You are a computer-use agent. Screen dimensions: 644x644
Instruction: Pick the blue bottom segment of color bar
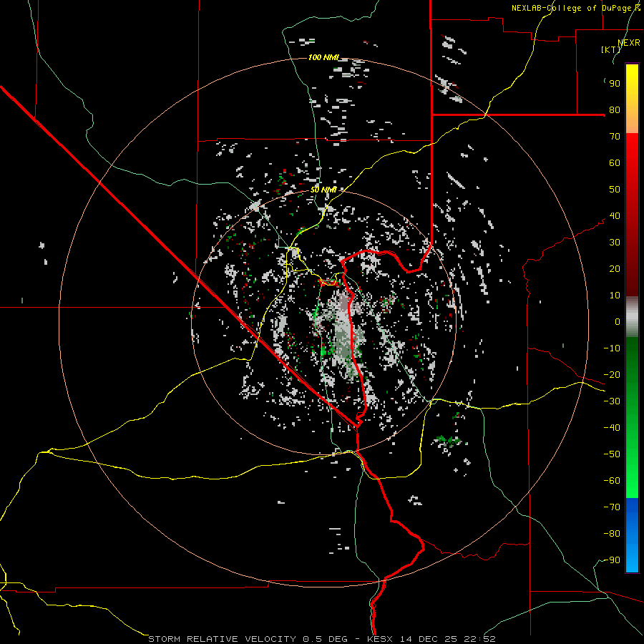pyautogui.click(x=632, y=535)
